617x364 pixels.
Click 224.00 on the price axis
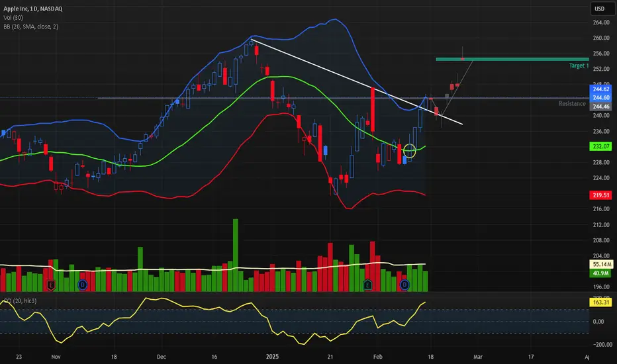[601, 178]
